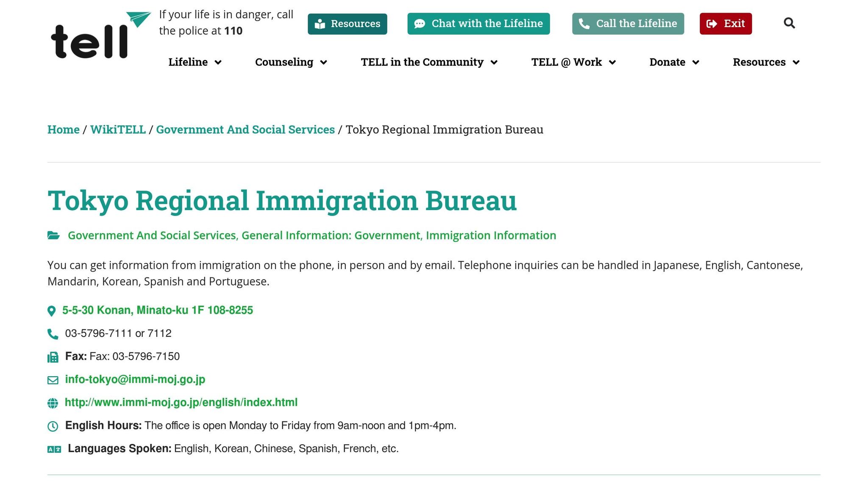Click Tokyo Regional Immigration Bureau breadcrumb text
868x488 pixels.
pyautogui.click(x=444, y=130)
